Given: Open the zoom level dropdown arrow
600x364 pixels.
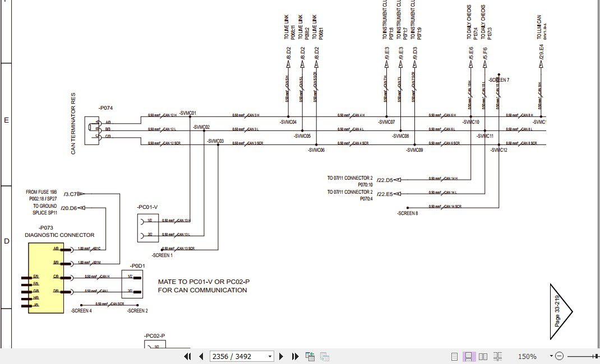Looking at the screenshot, I should 551,356.
